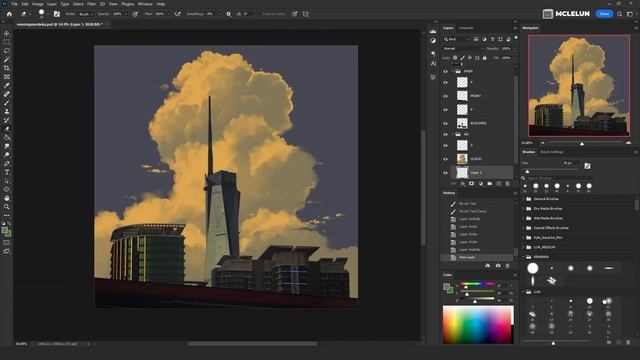
Task: Click Navigator zoom slider handle
Action: (x=582, y=143)
